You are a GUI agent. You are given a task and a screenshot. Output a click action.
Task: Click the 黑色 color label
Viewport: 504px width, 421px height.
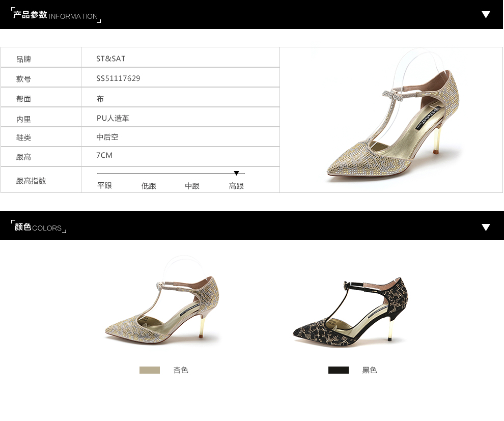(x=370, y=370)
